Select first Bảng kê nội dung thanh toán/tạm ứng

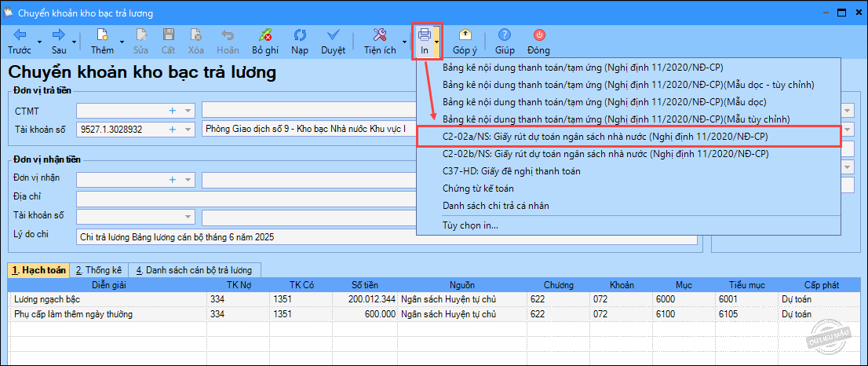click(x=583, y=68)
